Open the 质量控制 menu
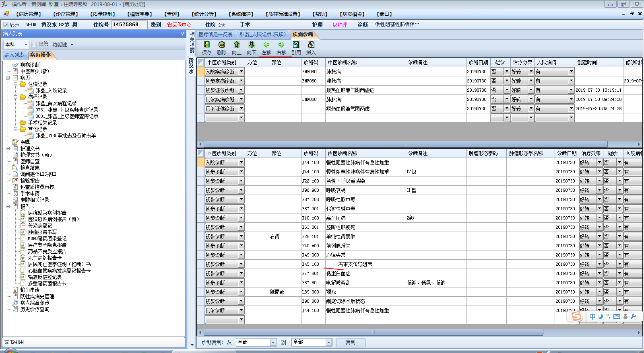This screenshot has height=353, width=644. click(103, 14)
